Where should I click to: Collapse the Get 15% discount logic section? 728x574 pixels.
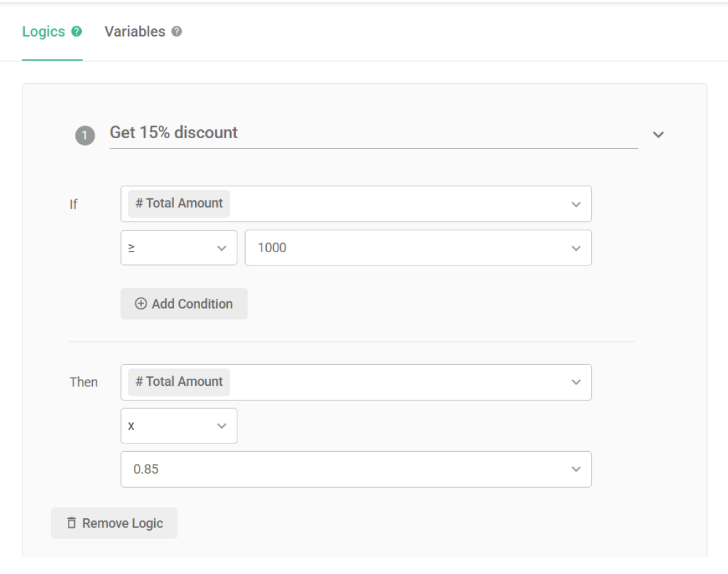coord(658,134)
